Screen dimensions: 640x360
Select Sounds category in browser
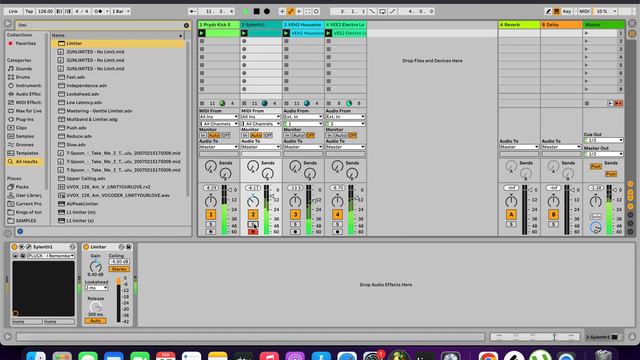23,69
